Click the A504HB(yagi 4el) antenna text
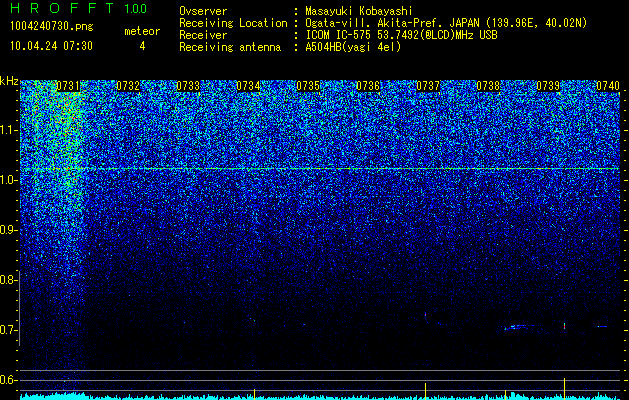This screenshot has height=400, width=629. [353, 47]
